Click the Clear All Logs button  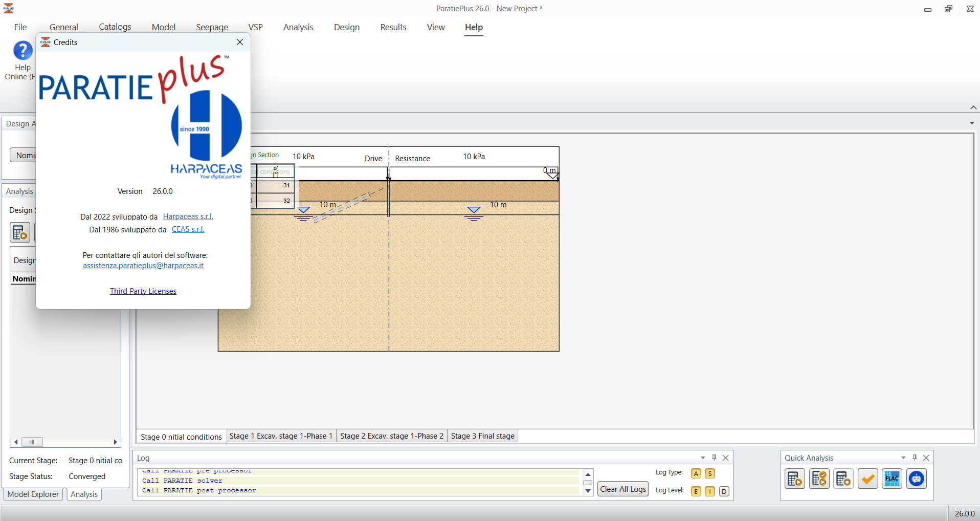tap(623, 489)
